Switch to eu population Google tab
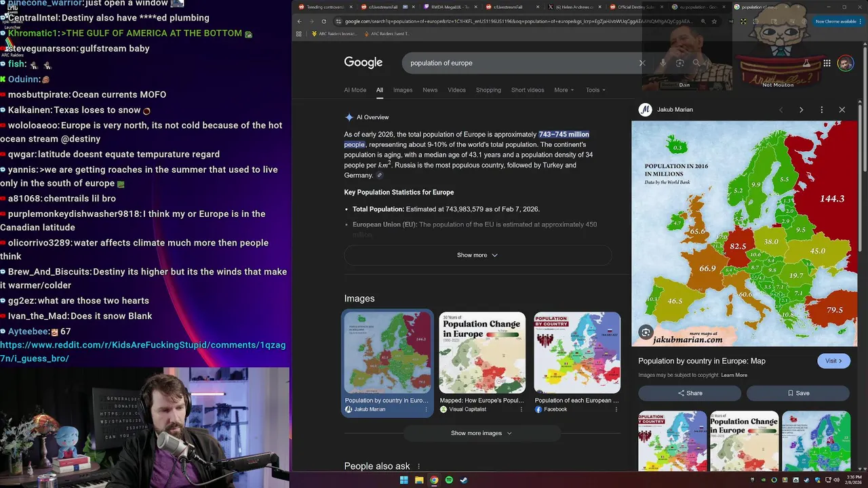The width and height of the screenshot is (868, 488). coord(698,7)
